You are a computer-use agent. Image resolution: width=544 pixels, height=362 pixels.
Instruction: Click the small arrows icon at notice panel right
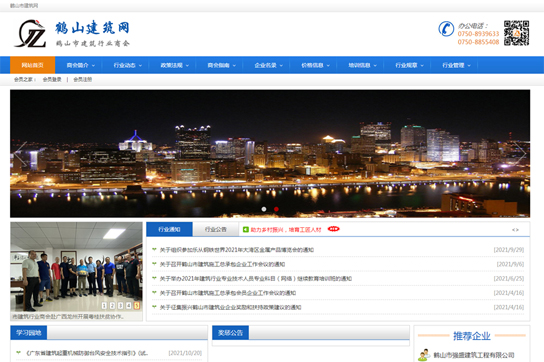[x=515, y=230]
